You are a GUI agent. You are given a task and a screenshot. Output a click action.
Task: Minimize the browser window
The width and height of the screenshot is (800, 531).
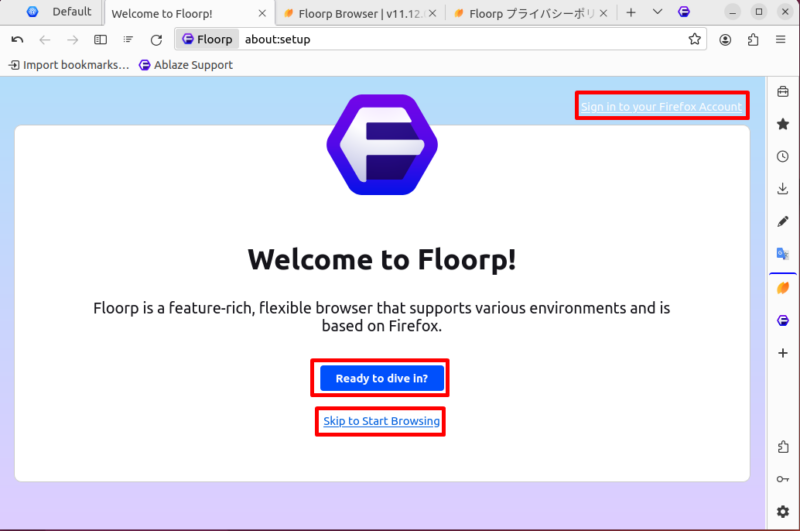[x=733, y=12]
